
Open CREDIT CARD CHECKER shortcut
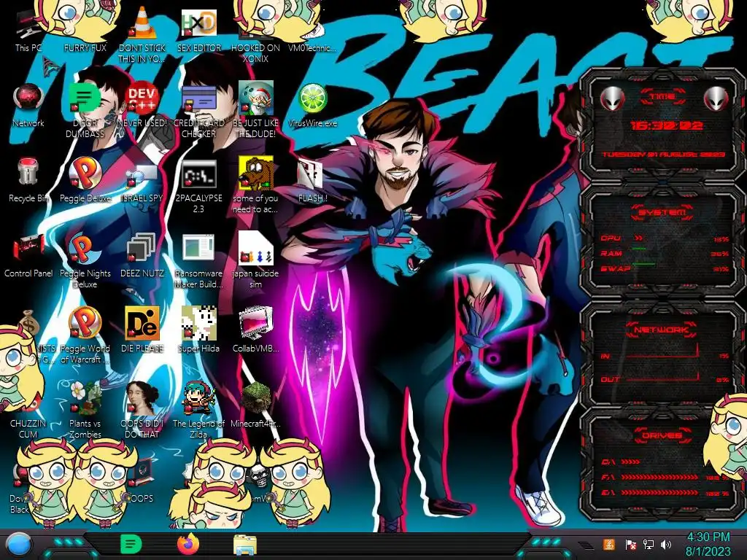[x=198, y=100]
